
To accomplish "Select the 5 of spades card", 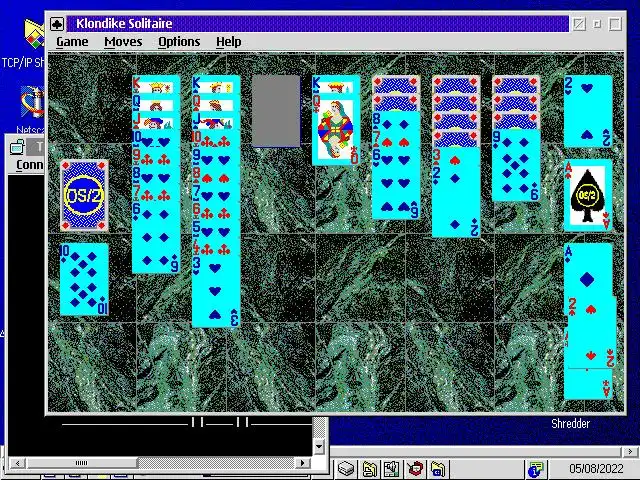I will click(216, 229).
